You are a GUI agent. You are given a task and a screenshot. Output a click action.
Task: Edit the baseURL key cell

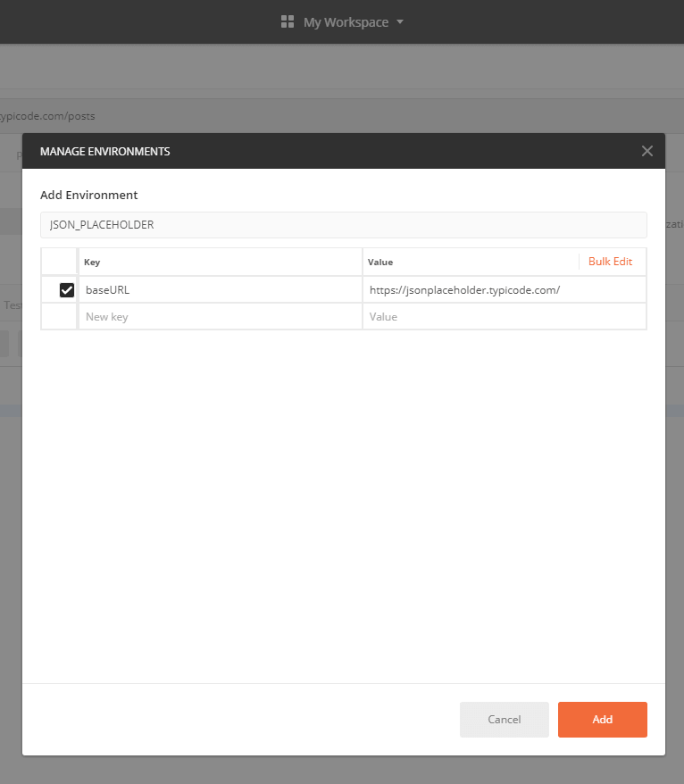(x=219, y=290)
